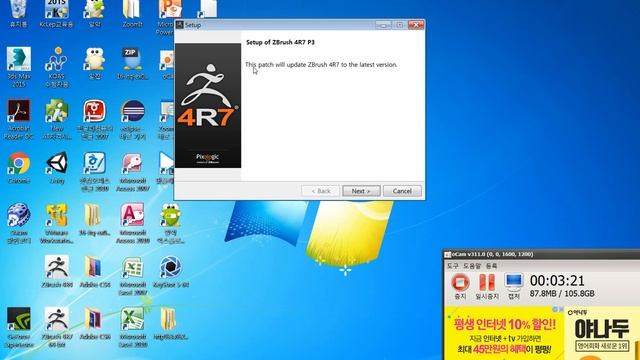Cancel the ZBrush 4R7 P3 setup
The height and width of the screenshot is (360, 640).
coord(402,191)
